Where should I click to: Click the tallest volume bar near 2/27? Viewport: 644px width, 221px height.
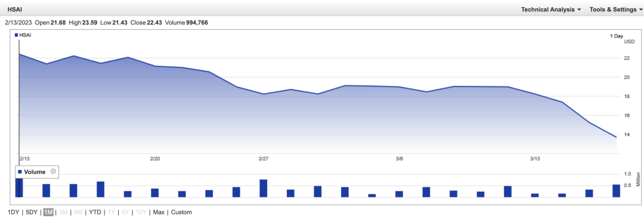click(264, 188)
